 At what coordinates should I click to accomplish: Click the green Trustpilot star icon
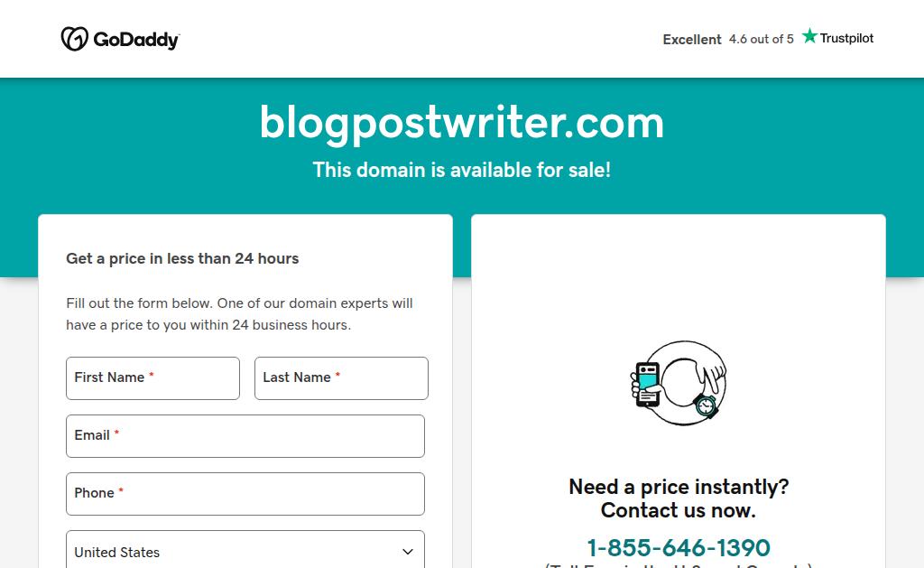point(809,36)
